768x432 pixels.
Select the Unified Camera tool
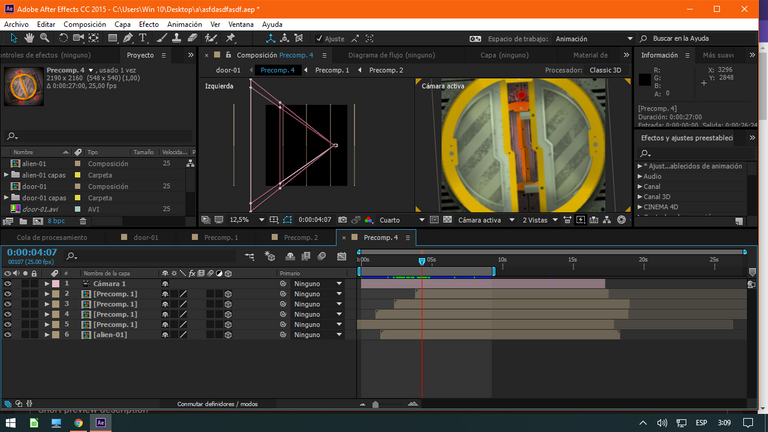[x=78, y=38]
